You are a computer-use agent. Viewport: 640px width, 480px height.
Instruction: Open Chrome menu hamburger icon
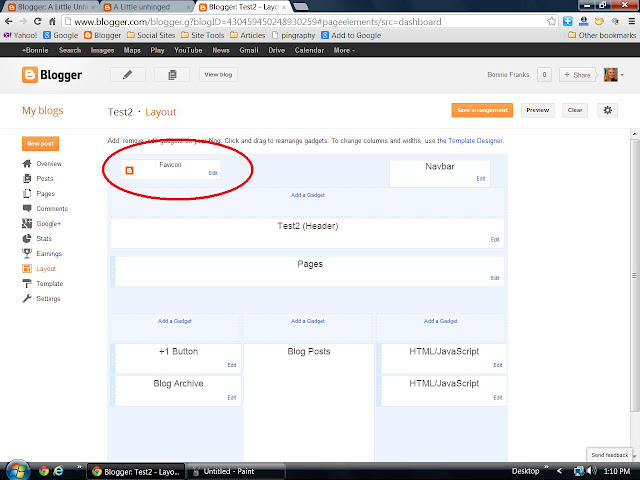pyautogui.click(x=631, y=22)
